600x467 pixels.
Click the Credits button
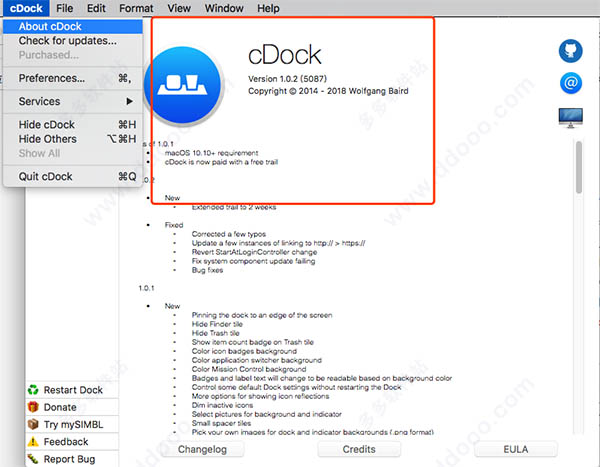pos(359,449)
